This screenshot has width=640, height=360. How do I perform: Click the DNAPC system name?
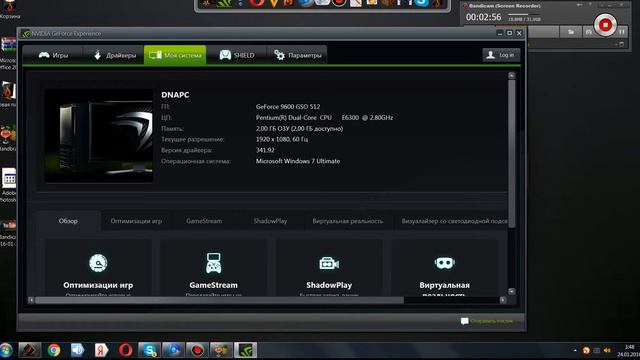click(x=175, y=95)
